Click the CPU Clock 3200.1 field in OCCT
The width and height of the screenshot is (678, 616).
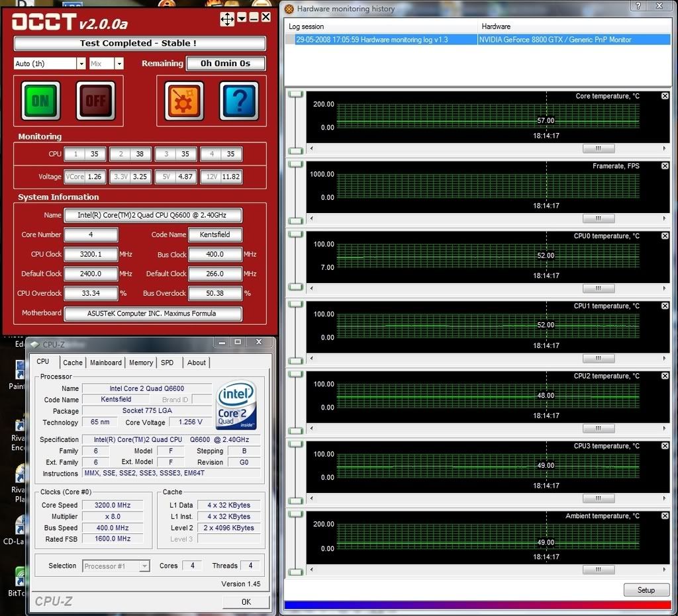pyautogui.click(x=91, y=254)
